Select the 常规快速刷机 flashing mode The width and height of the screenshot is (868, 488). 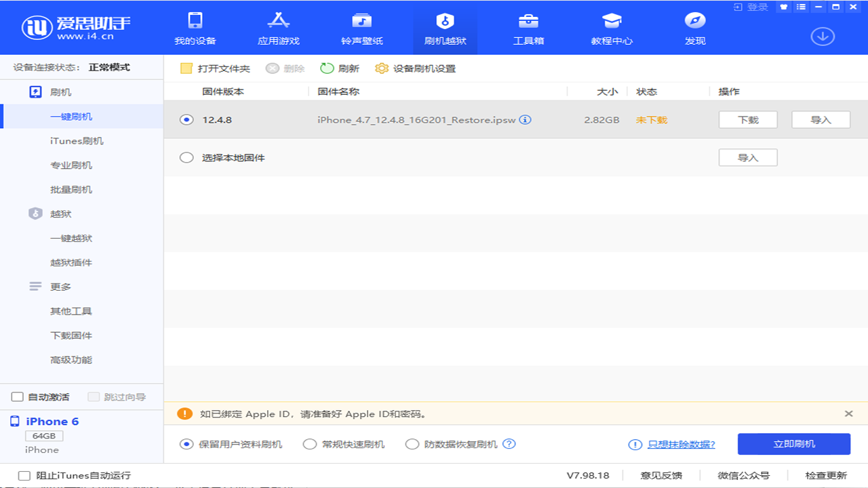pyautogui.click(x=310, y=444)
